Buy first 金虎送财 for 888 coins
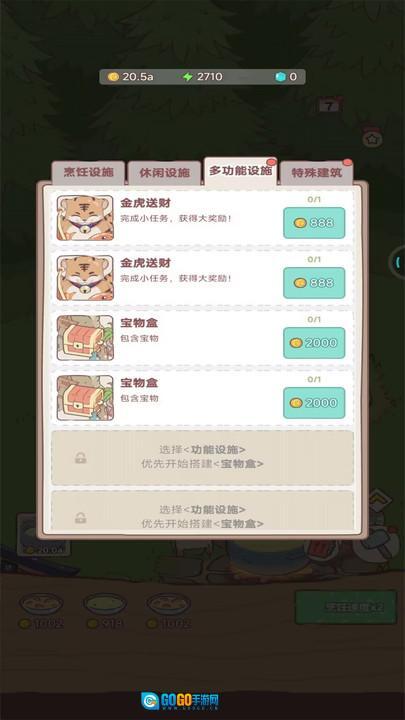Screen dimensions: 405x720 point(314,223)
